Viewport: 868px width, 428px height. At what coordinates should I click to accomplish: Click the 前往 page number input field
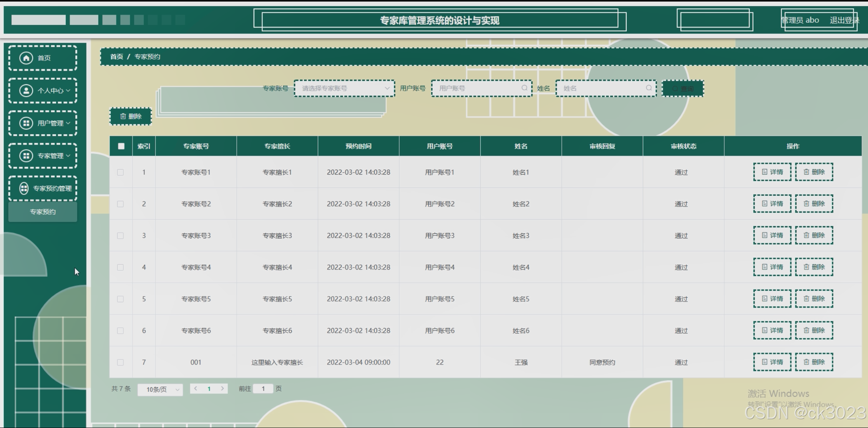(x=263, y=389)
